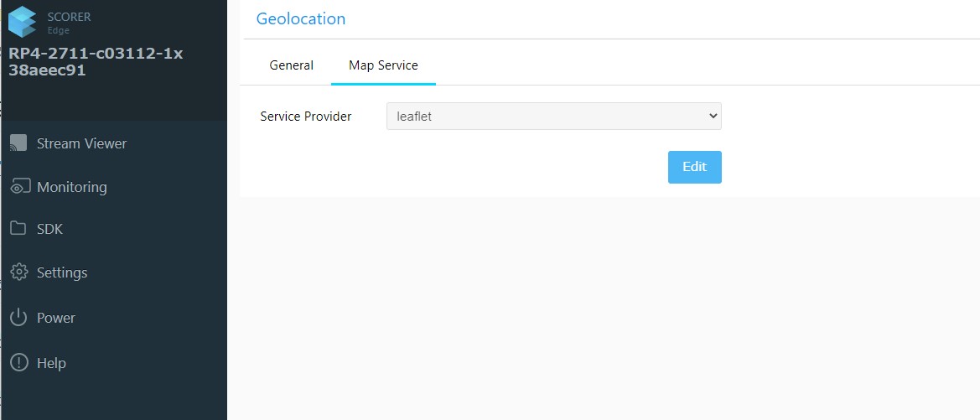Click the Stream Viewer broadcast icon
The image size is (980, 420).
[x=18, y=143]
